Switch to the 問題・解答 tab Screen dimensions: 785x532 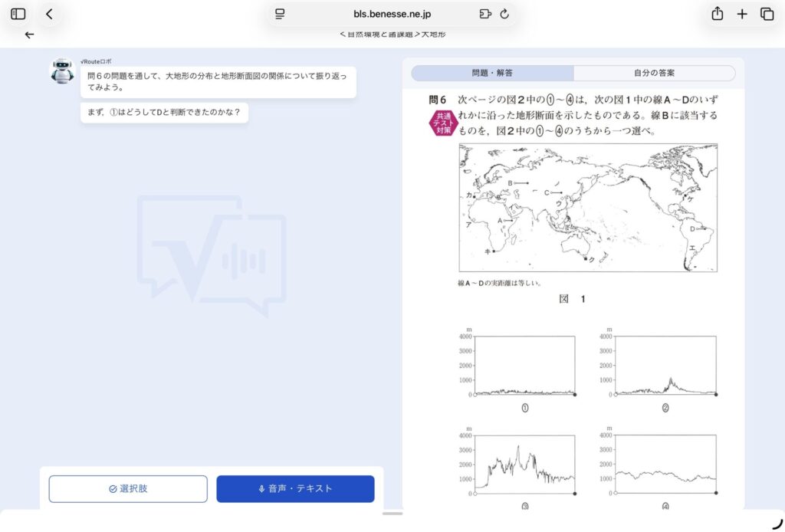(492, 74)
